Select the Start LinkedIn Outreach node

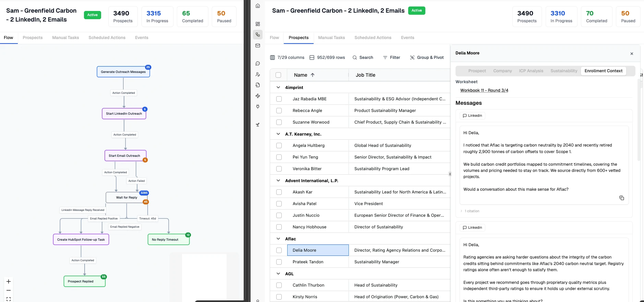pos(124,114)
